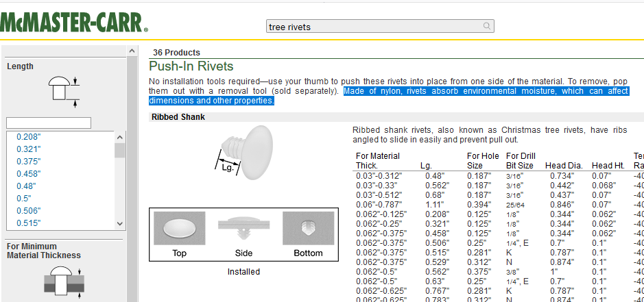Select 0.515" length filter
The image size is (644, 302).
[x=29, y=223]
